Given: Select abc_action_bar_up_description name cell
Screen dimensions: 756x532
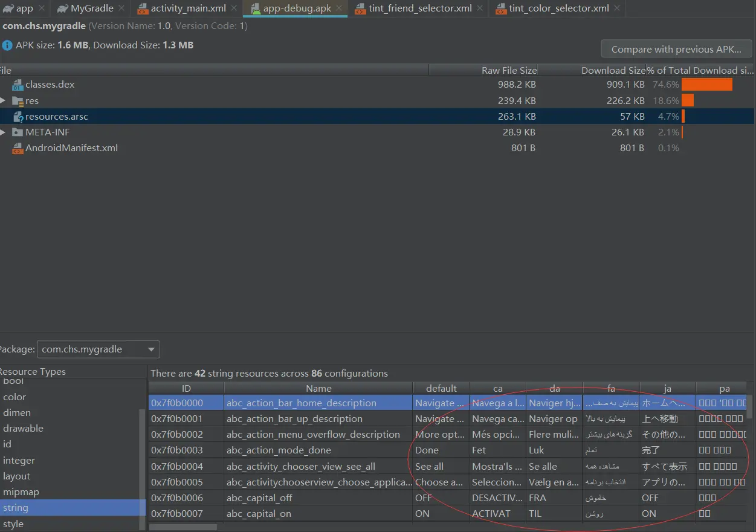Looking at the screenshot, I should click(x=318, y=418).
